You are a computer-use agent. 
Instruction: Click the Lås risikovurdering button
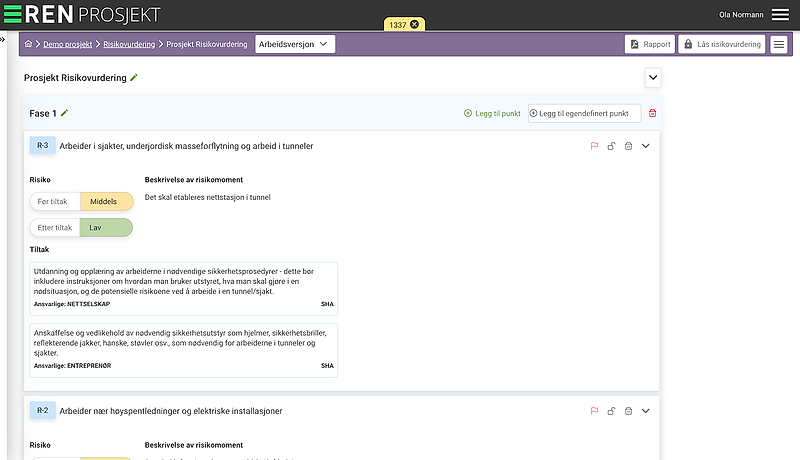722,44
